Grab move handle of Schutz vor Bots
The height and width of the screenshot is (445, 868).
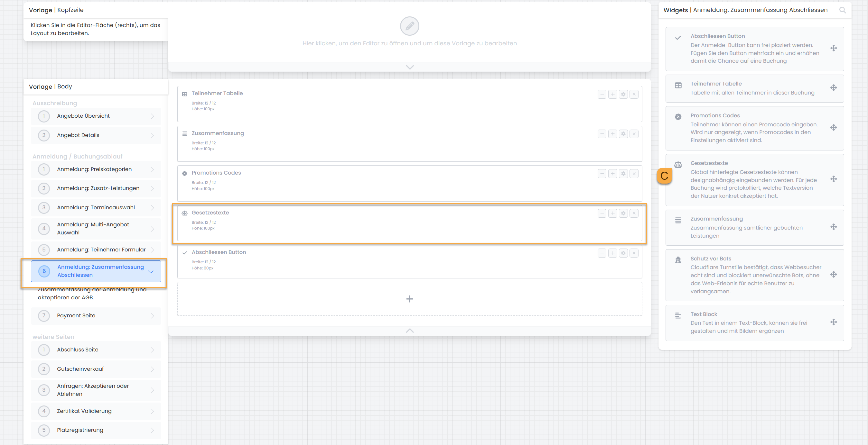coord(833,275)
